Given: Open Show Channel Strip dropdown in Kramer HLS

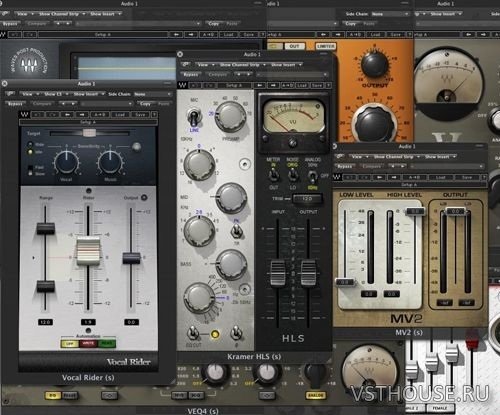Looking at the screenshot, I should [242, 65].
